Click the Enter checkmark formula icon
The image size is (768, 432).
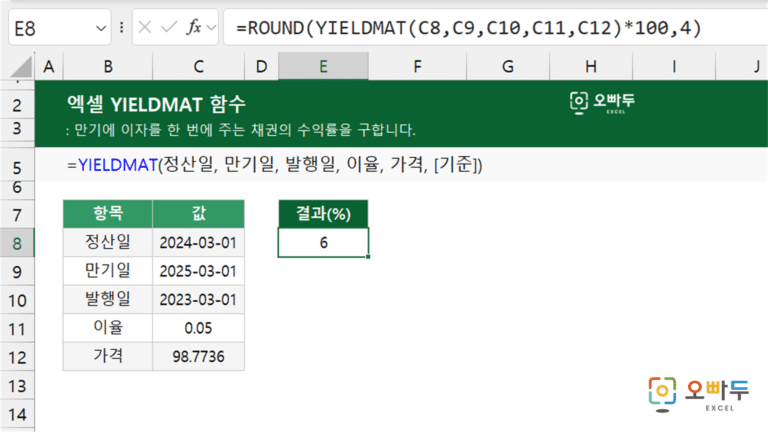[x=168, y=27]
